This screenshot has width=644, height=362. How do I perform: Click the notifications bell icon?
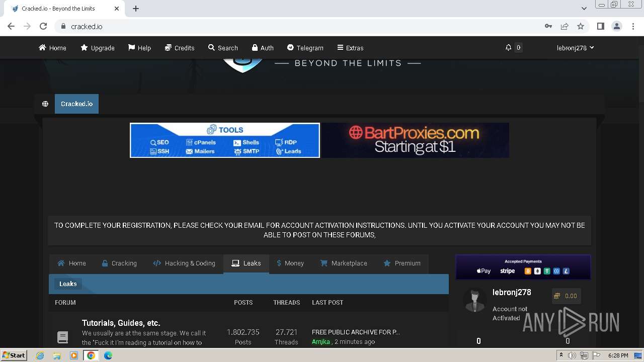508,48
